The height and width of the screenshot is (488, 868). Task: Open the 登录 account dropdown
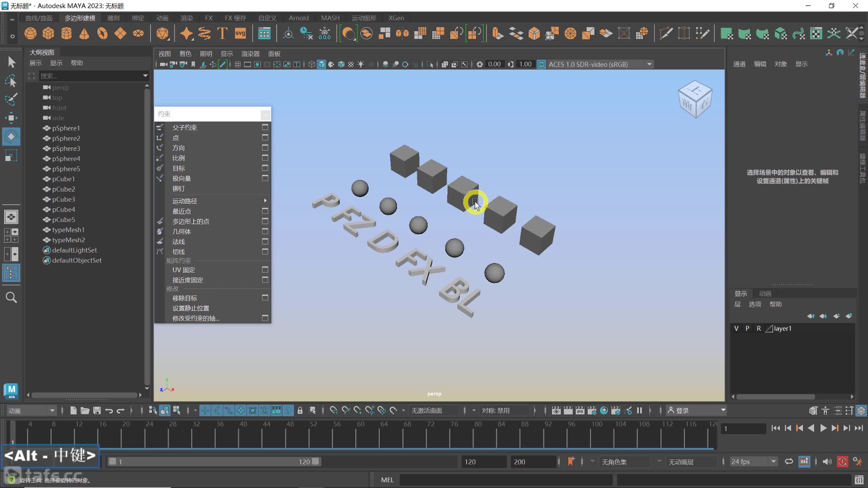tap(697, 410)
